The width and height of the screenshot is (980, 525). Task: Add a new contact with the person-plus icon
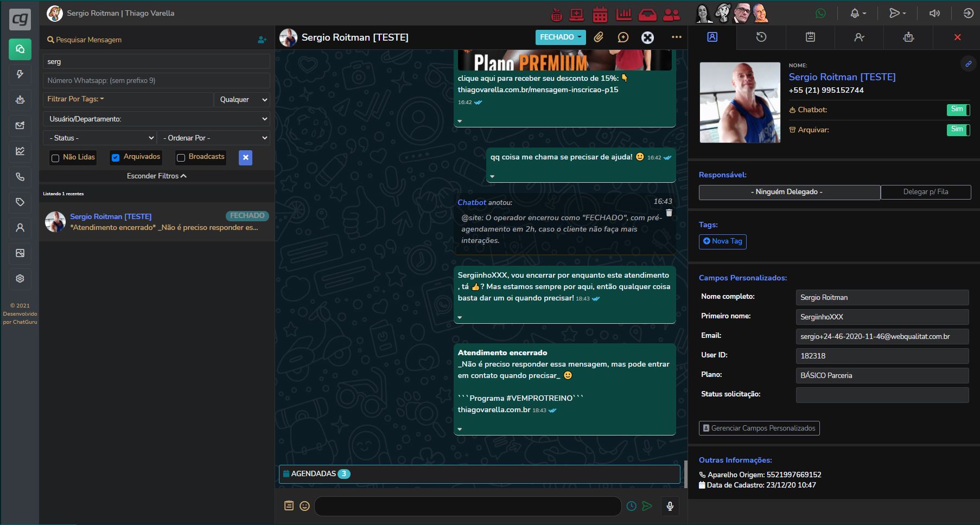(262, 40)
